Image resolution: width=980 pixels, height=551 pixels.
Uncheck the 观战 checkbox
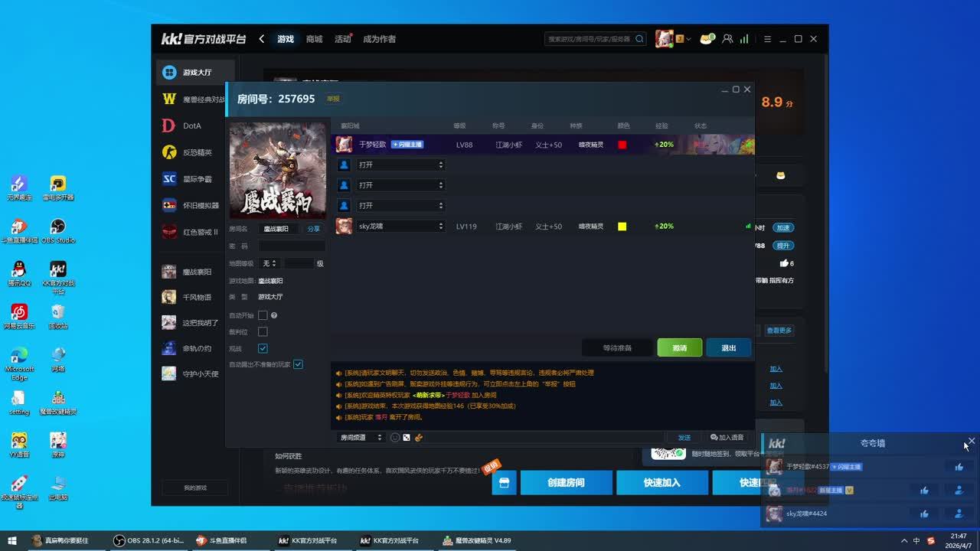point(263,348)
